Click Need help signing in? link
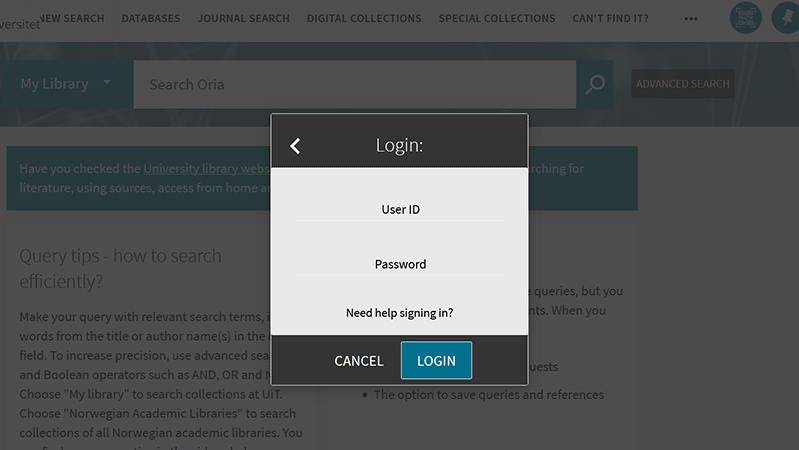 [x=400, y=313]
